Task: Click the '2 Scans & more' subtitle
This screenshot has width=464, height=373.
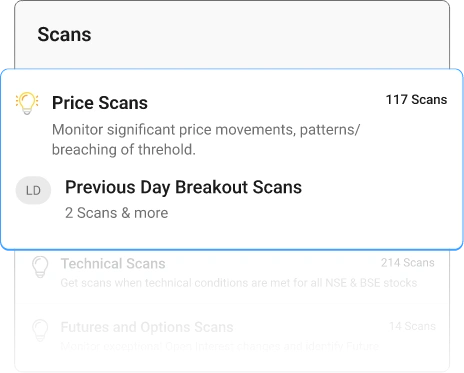Action: point(116,213)
